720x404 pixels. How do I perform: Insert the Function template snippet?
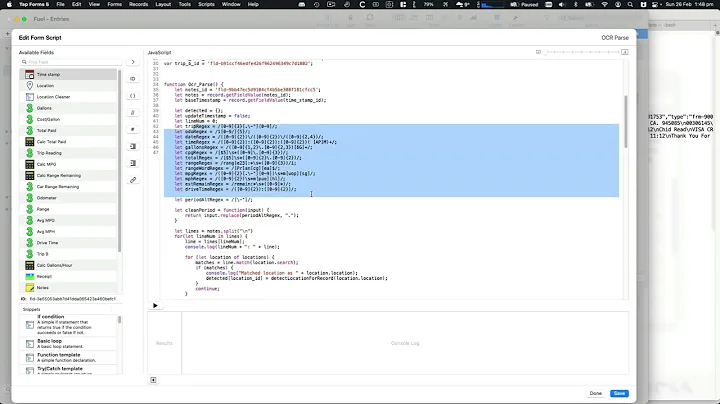[69, 357]
